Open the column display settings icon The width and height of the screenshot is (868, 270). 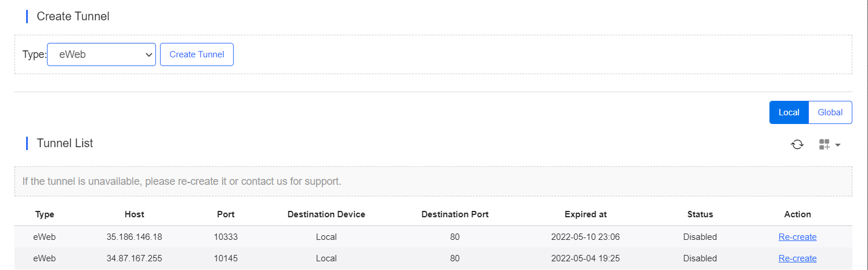pos(825,144)
